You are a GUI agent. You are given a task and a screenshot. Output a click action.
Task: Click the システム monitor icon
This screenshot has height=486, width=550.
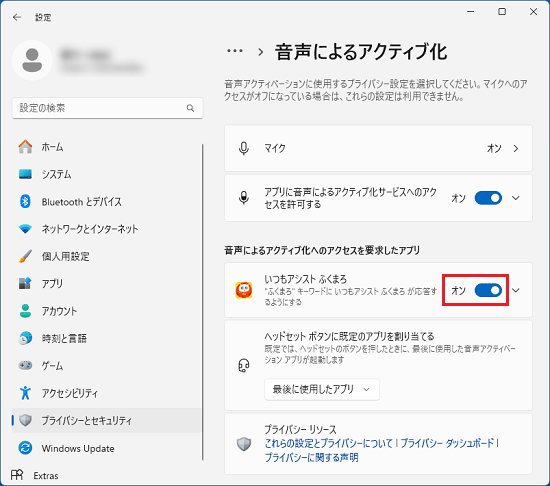coord(25,174)
